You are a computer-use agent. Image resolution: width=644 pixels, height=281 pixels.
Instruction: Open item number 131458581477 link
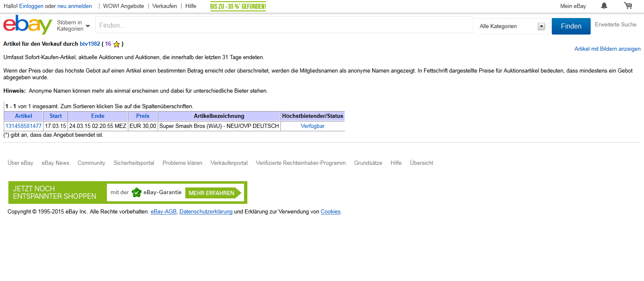[x=23, y=126]
